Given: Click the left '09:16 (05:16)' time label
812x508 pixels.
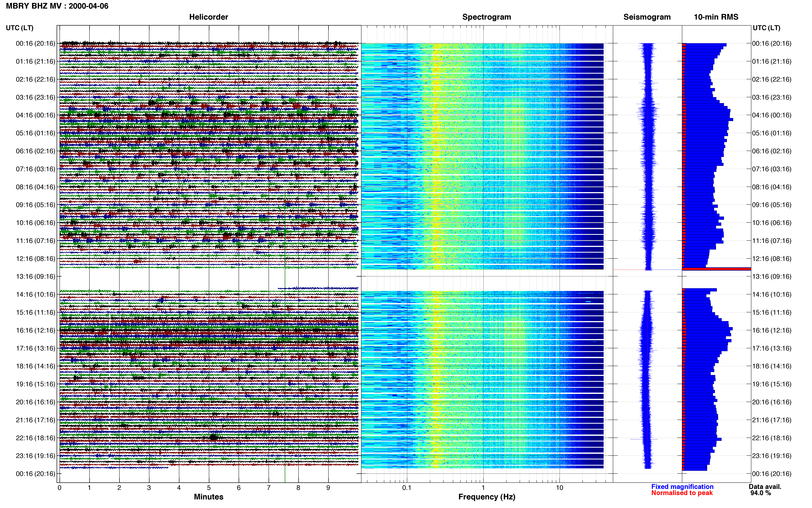Looking at the screenshot, I should tap(36, 205).
